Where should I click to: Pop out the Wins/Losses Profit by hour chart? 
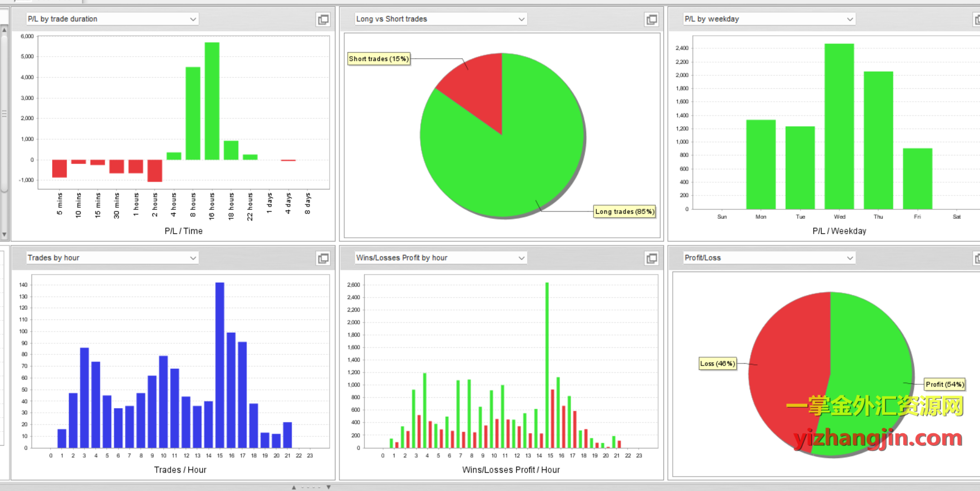(x=651, y=258)
